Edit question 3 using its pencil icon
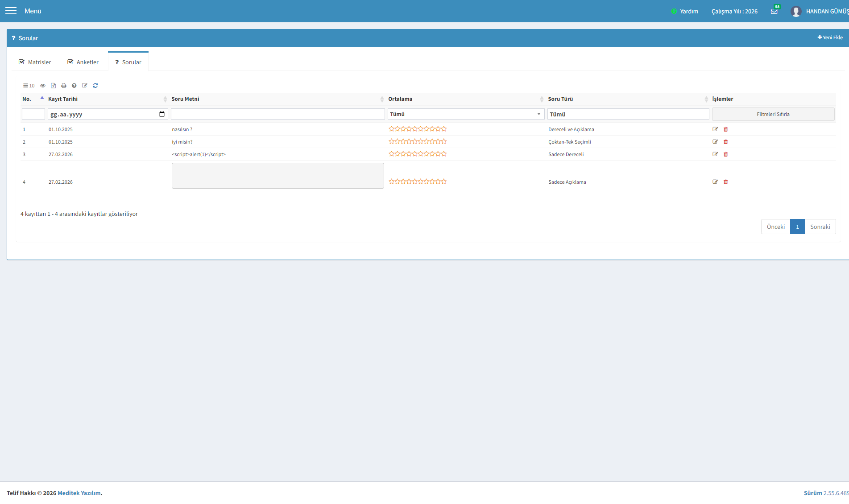 pos(715,154)
